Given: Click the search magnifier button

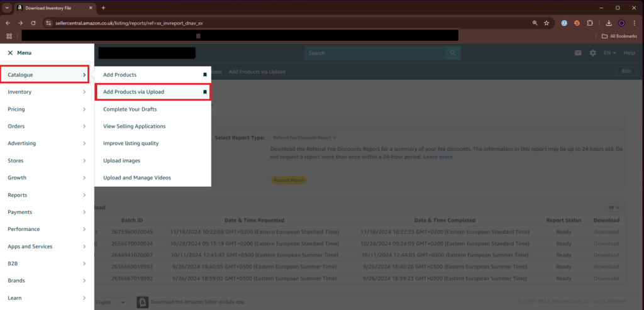Looking at the screenshot, I should click(x=453, y=53).
